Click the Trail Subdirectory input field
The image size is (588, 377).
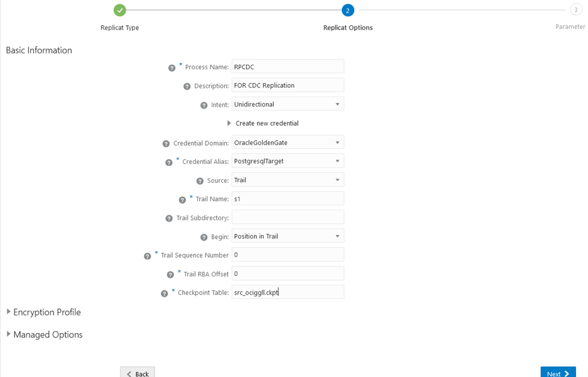[288, 217]
